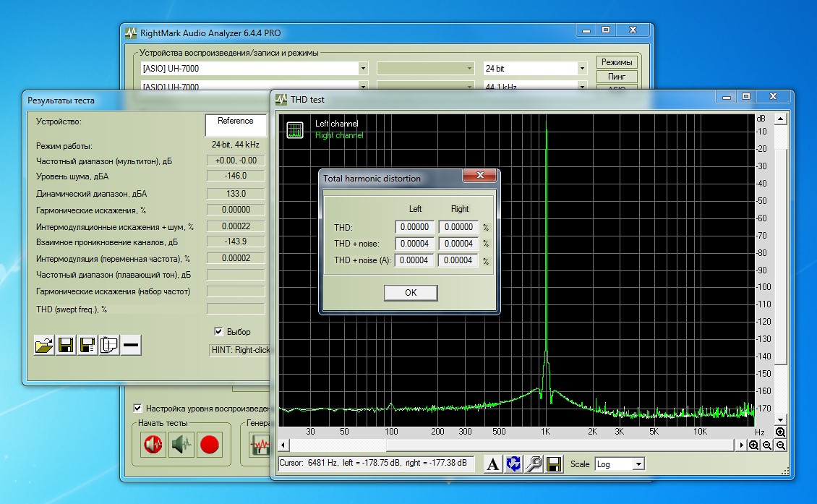Click the noise level value -146.0
Viewport: 817px width, 504px height.
(x=236, y=176)
